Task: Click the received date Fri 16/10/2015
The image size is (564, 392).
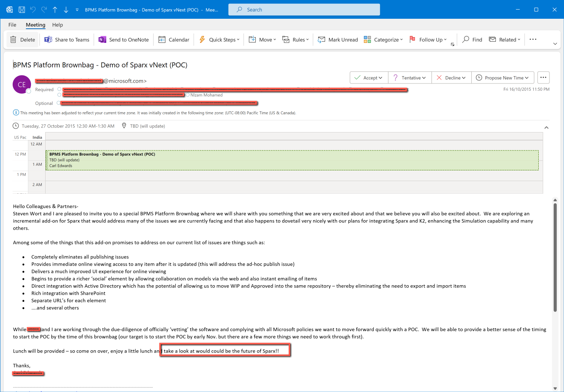Action: pyautogui.click(x=526, y=89)
